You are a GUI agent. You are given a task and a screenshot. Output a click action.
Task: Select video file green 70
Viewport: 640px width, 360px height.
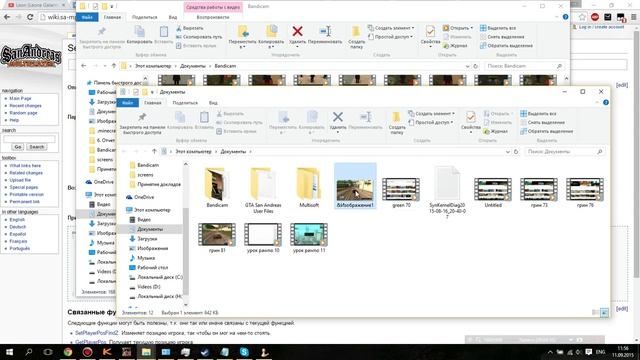(401, 192)
